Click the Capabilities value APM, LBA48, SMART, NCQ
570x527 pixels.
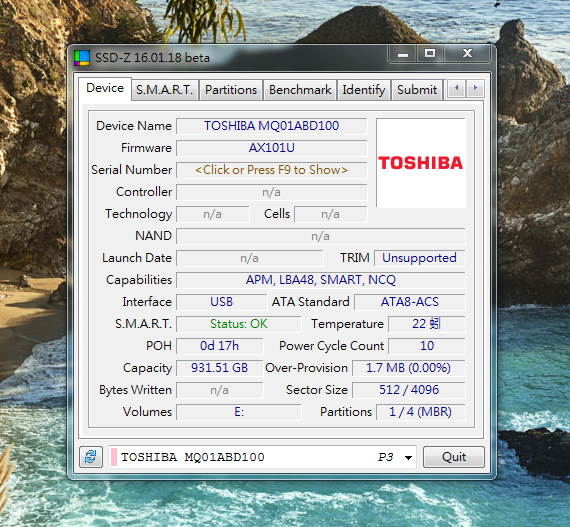[x=321, y=280]
